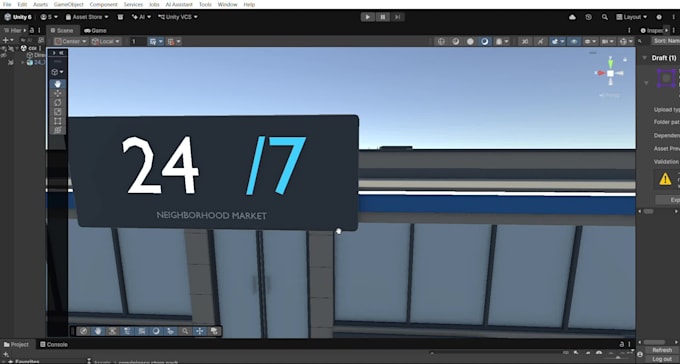The image size is (680, 364).
Task: Open the AI Assistant menu
Action: click(179, 4)
